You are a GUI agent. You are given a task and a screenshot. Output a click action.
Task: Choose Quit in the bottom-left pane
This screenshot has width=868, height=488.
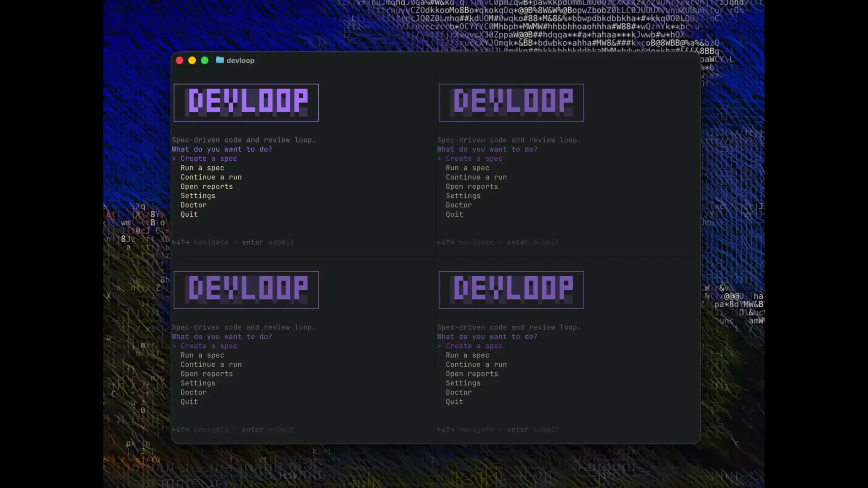(189, 402)
